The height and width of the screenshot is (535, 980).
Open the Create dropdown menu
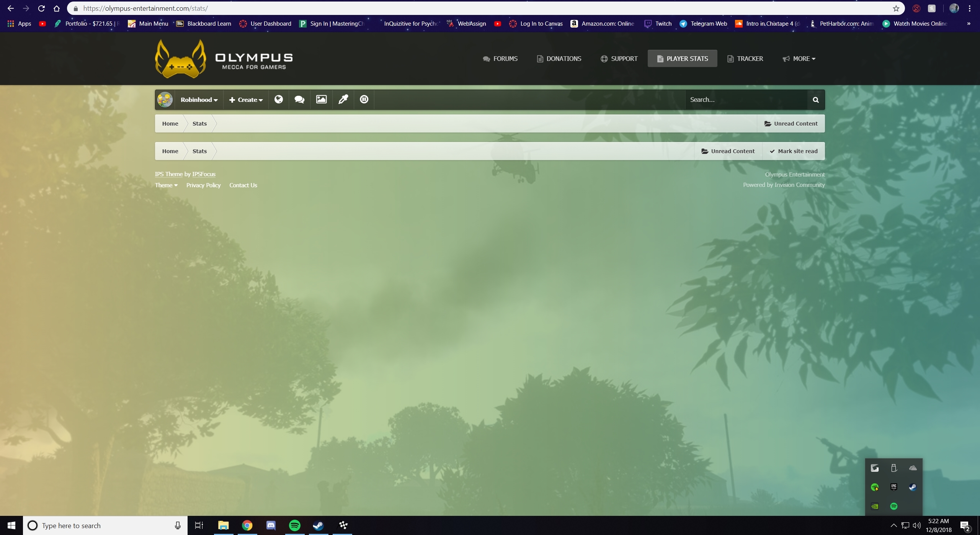coord(246,100)
